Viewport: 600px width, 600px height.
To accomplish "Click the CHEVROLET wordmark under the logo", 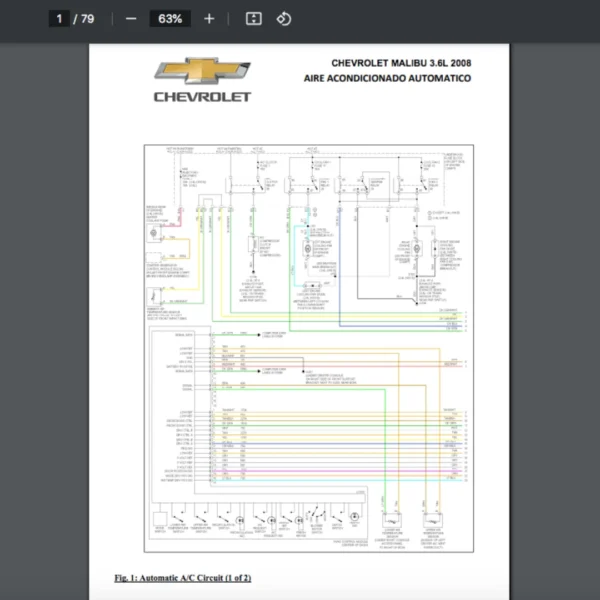I will [x=202, y=97].
